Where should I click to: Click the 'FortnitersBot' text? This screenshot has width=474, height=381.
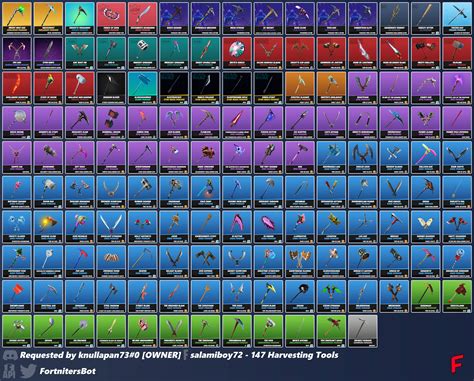(68, 371)
